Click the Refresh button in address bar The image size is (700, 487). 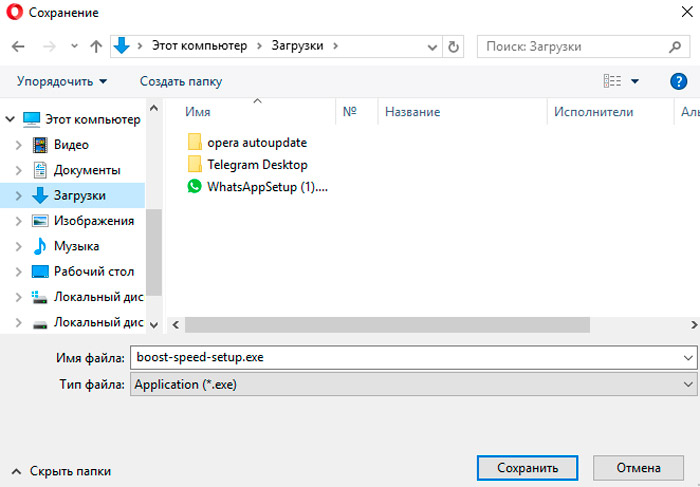coord(455,46)
